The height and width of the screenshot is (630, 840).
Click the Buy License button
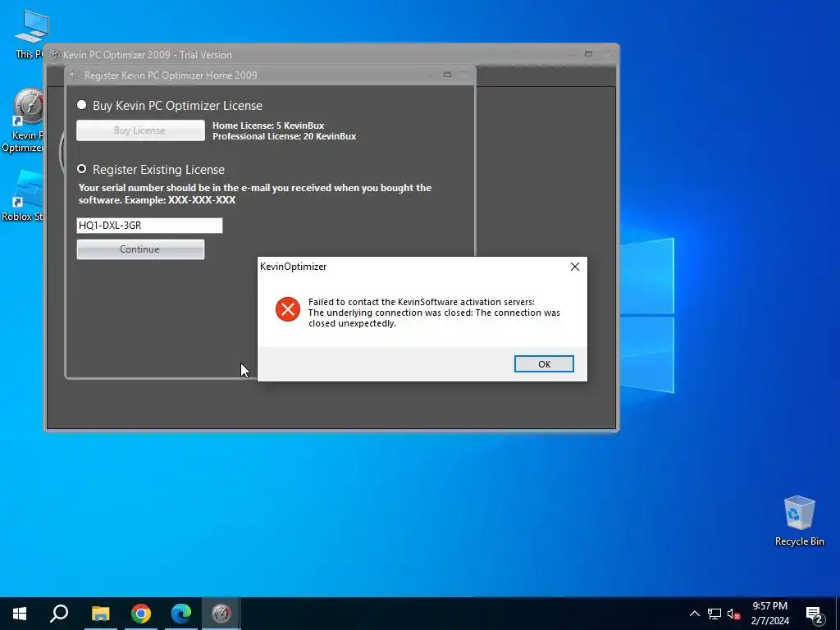tap(140, 130)
